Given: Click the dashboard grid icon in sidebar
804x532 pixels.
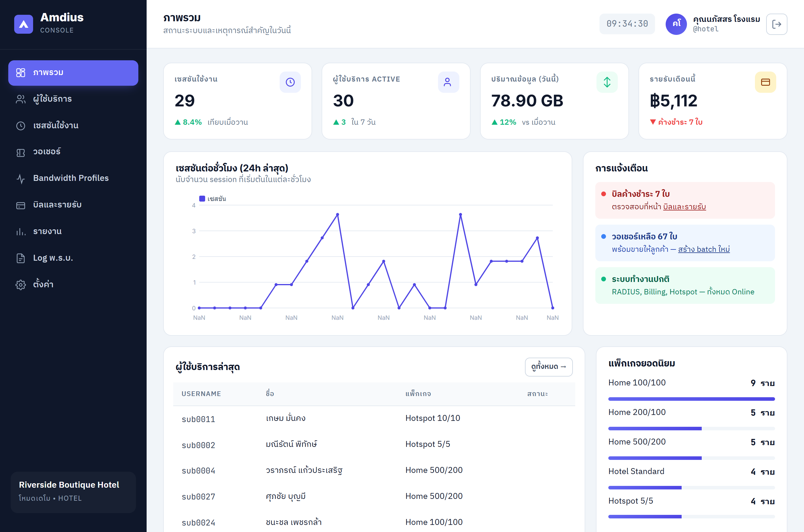Looking at the screenshot, I should tap(21, 73).
